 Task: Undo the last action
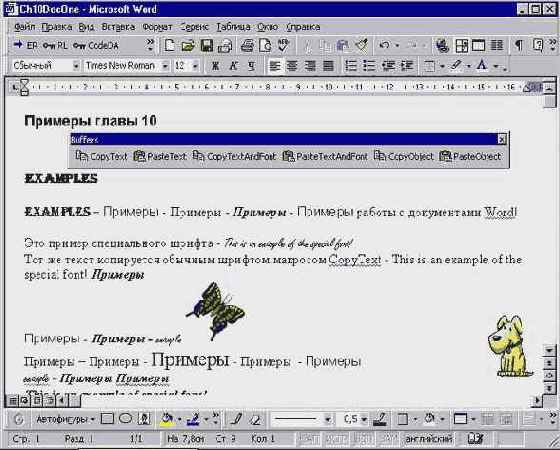point(384,45)
